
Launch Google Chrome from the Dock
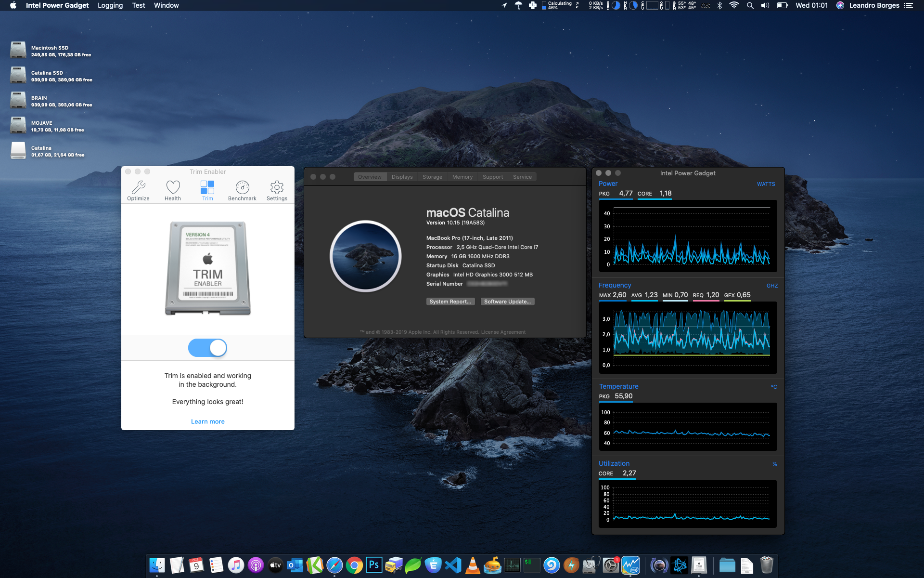click(x=354, y=565)
